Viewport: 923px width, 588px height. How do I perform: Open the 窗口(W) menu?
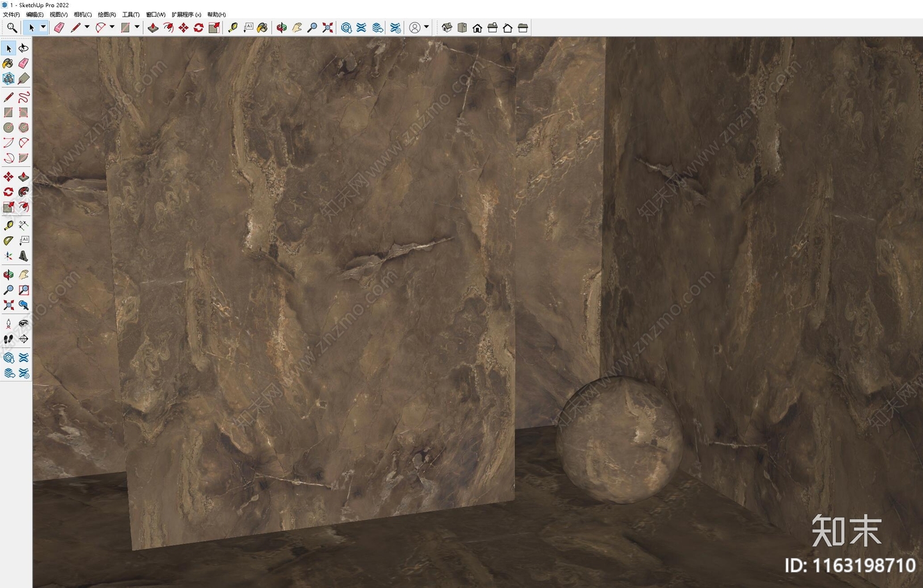[x=156, y=14]
